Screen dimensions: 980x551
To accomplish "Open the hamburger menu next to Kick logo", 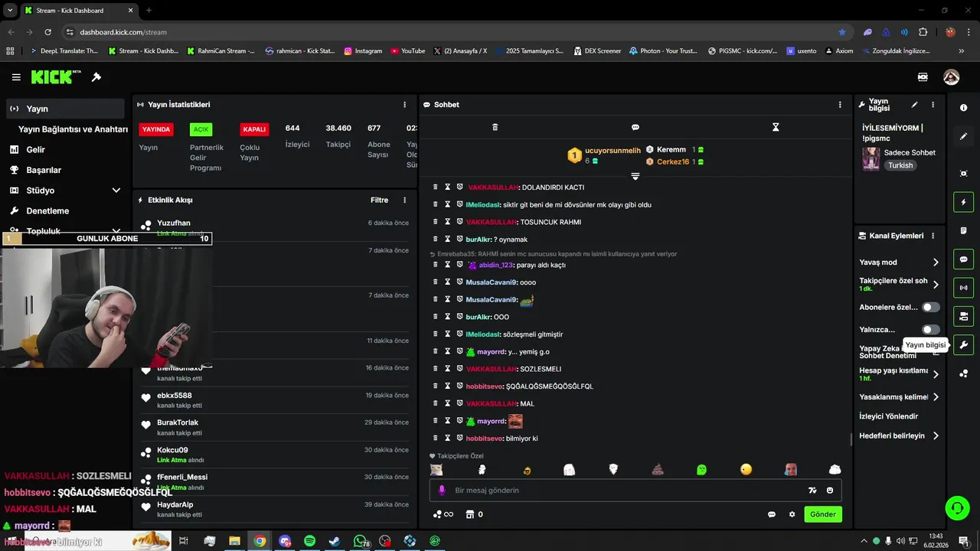I will [x=16, y=77].
